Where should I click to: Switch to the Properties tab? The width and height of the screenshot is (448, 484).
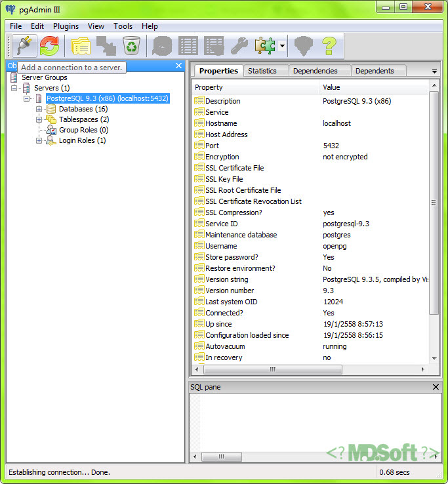click(x=218, y=71)
